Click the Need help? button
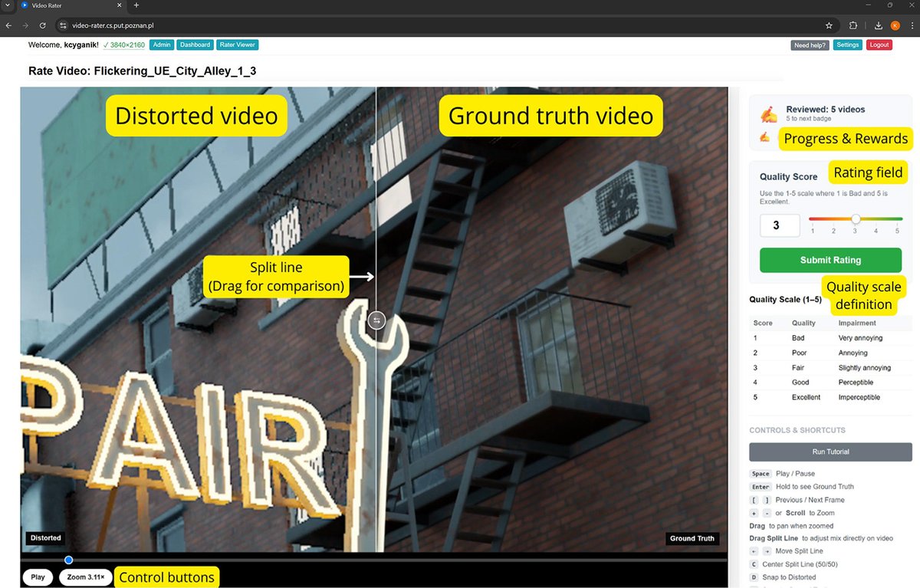Screen dimensions: 920x588 tap(810, 45)
